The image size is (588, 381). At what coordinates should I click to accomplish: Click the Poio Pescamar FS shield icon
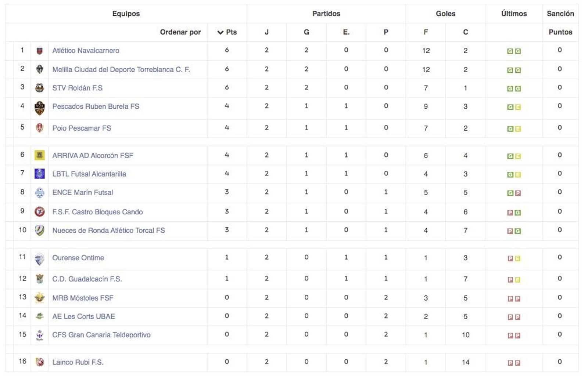39,128
